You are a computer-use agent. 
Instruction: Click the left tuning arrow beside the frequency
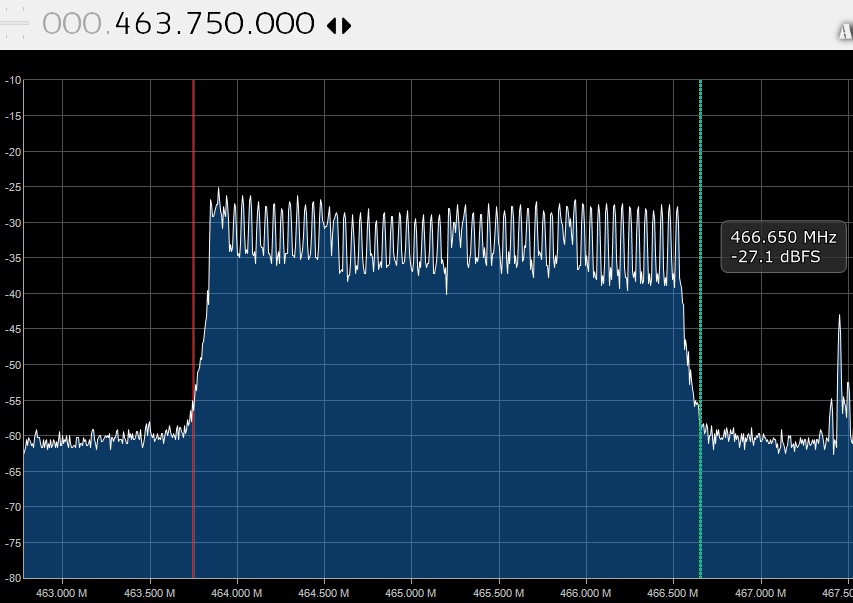[331, 26]
